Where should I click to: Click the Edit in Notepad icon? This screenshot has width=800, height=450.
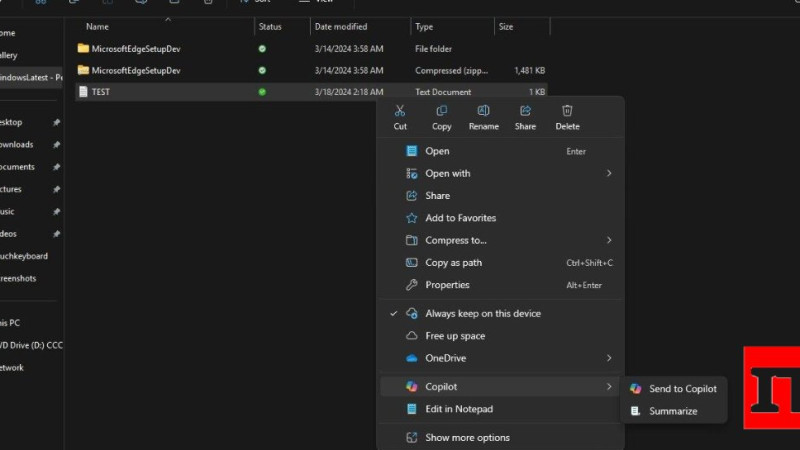412,409
